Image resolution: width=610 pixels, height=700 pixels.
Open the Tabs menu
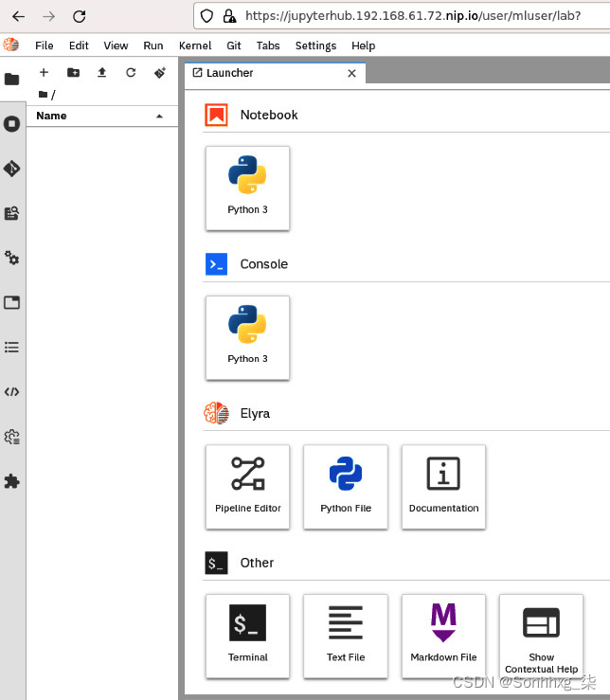tap(268, 45)
